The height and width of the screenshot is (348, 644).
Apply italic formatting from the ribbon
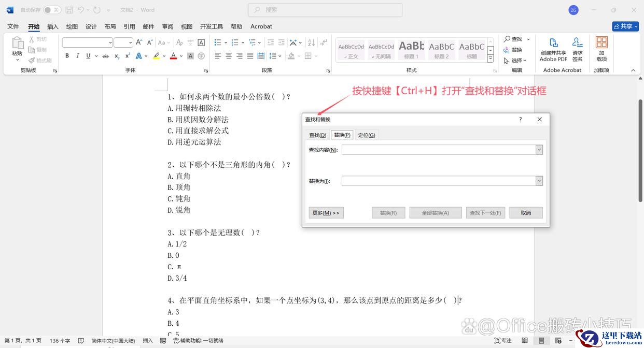pos(78,56)
